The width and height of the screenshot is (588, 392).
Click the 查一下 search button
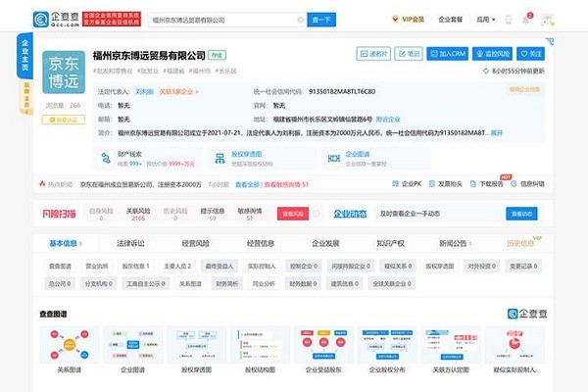321,20
